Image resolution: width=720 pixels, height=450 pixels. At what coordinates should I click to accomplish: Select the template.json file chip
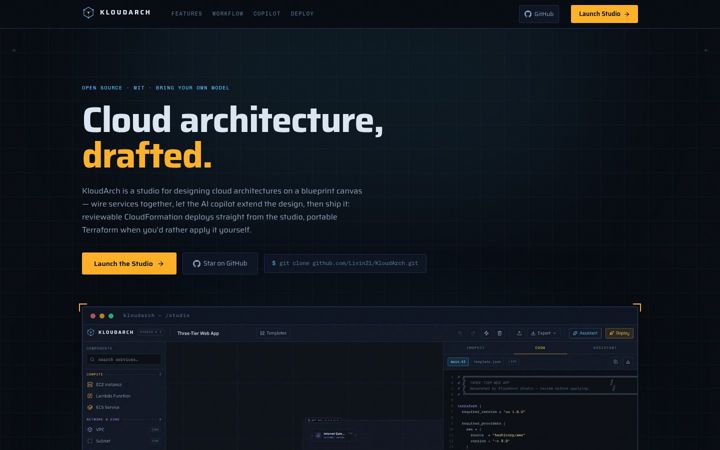pyautogui.click(x=487, y=362)
